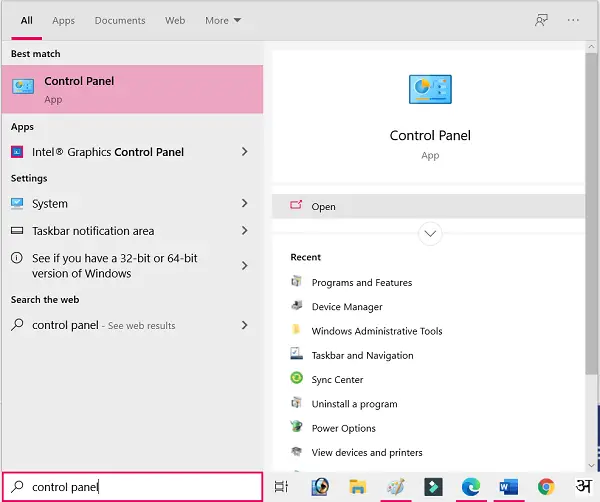Launch Google Chrome from the taskbar
This screenshot has height=502, width=600.
pyautogui.click(x=546, y=487)
